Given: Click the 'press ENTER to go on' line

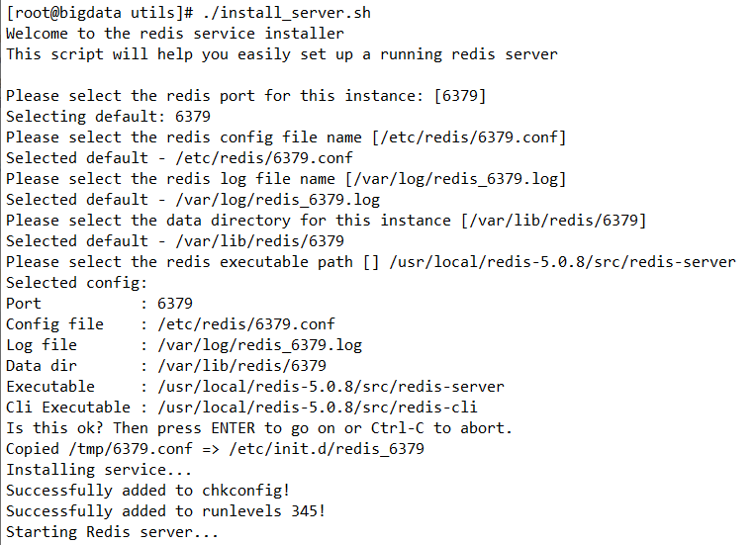Looking at the screenshot, I should pos(259,428).
